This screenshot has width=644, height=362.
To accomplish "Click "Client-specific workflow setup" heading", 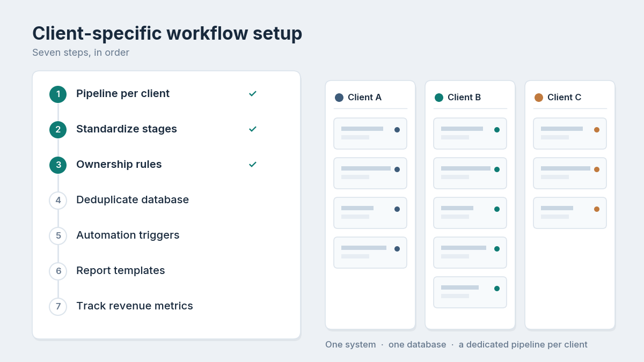I will tap(167, 33).
